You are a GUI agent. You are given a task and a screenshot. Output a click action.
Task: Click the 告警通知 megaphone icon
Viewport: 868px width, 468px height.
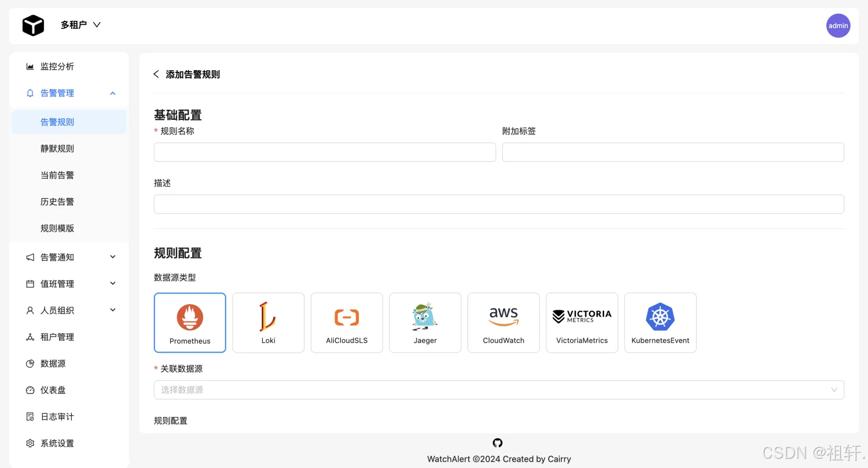pyautogui.click(x=30, y=257)
